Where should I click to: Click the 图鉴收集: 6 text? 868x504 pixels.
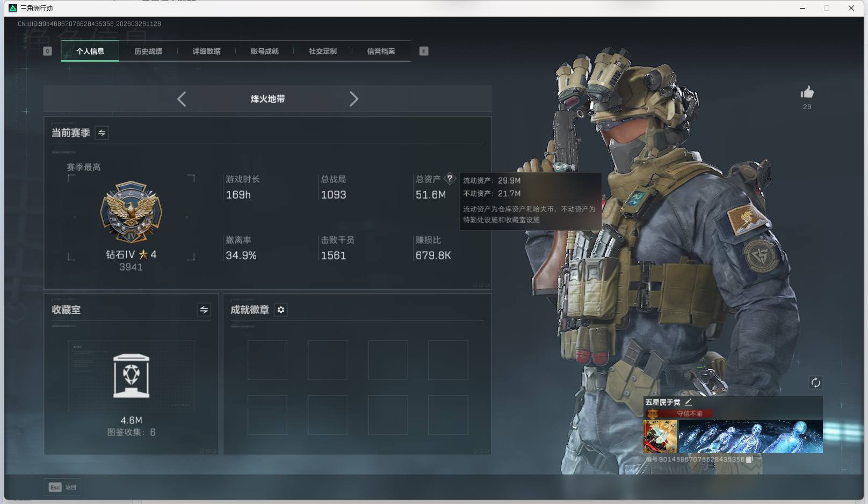[132, 432]
